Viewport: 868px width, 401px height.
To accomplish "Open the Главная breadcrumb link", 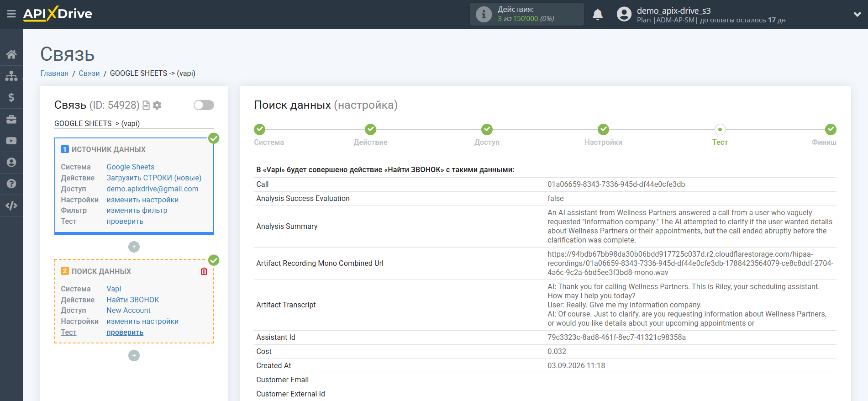I will pos(54,73).
